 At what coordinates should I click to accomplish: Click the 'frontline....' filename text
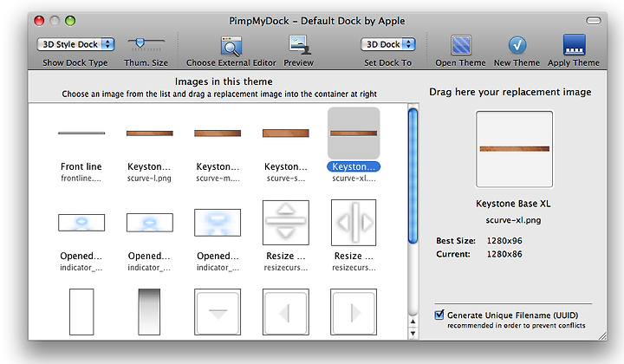(81, 179)
